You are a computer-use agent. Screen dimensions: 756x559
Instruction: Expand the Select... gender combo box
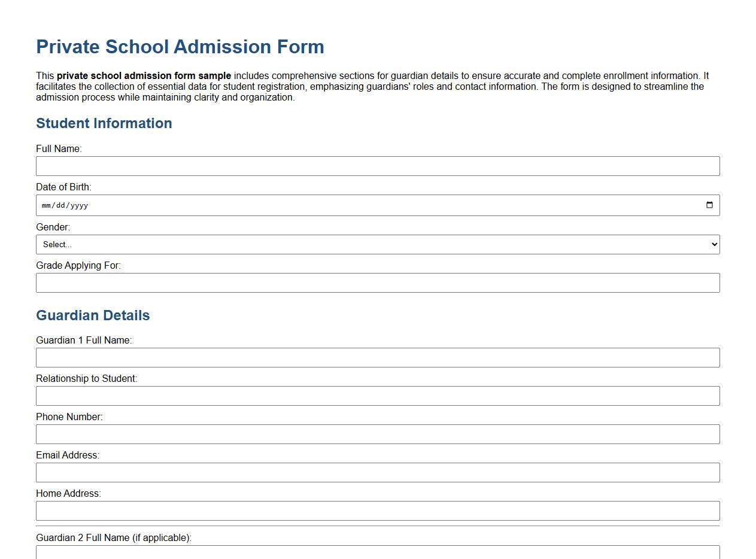[377, 244]
